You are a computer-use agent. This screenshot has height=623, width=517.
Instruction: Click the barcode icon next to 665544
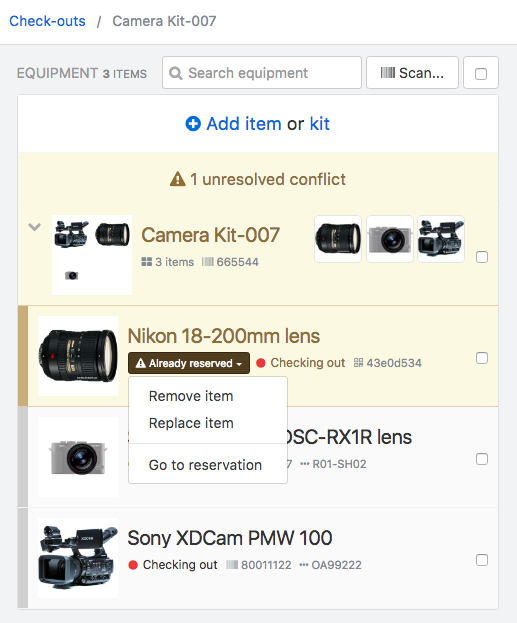pyautogui.click(x=207, y=262)
